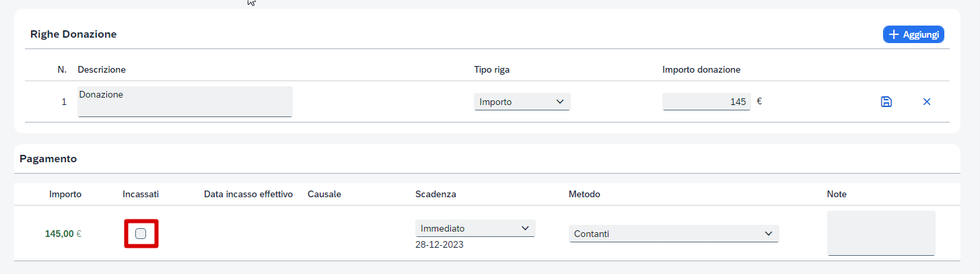980x274 pixels.
Task: Click the Aggiungi button
Action: [x=913, y=34]
